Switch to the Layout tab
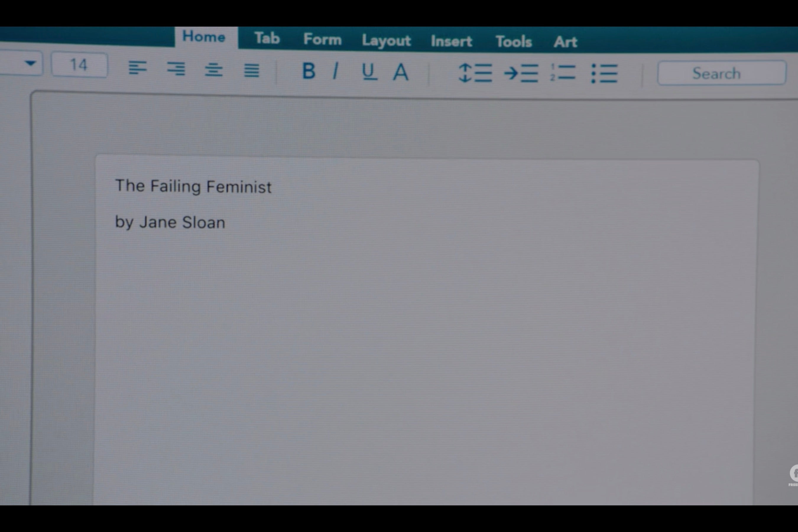Image resolution: width=798 pixels, height=532 pixels. click(x=386, y=41)
